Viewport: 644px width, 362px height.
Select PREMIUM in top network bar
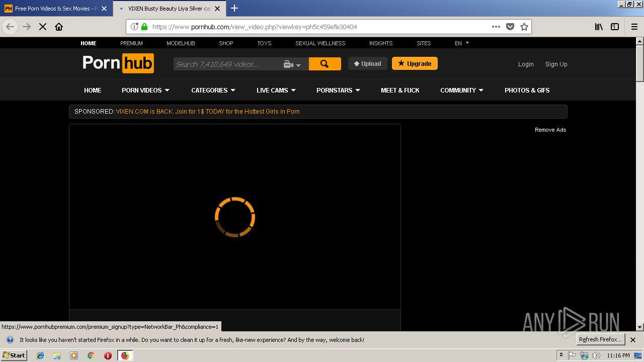(x=131, y=43)
